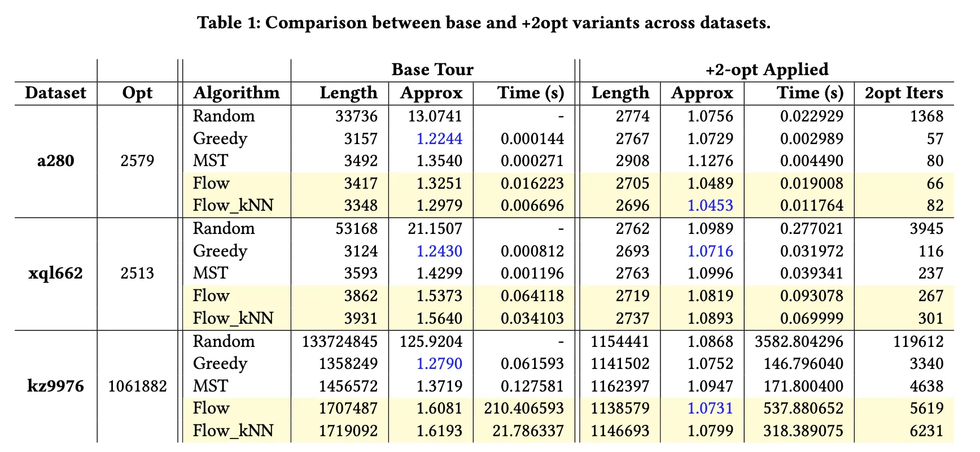Select the 3582.804296 time value
980x452 pixels.
(x=799, y=341)
